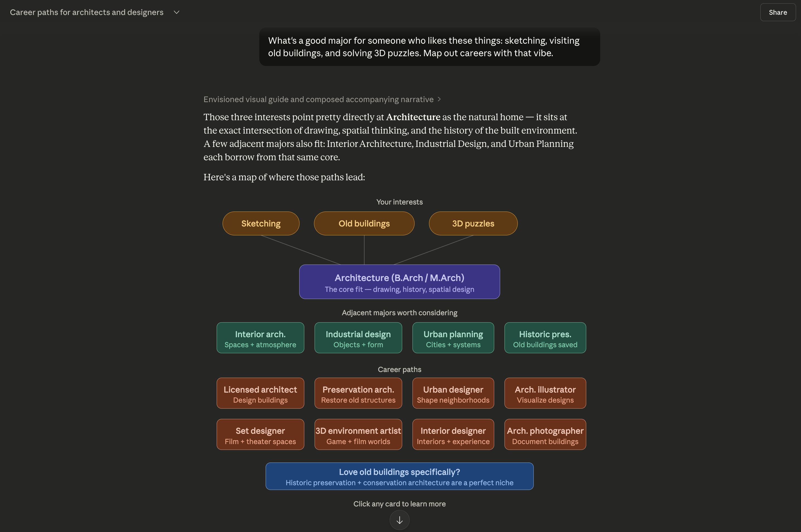This screenshot has width=801, height=532.
Task: Click the Set designer career card
Action: click(260, 435)
